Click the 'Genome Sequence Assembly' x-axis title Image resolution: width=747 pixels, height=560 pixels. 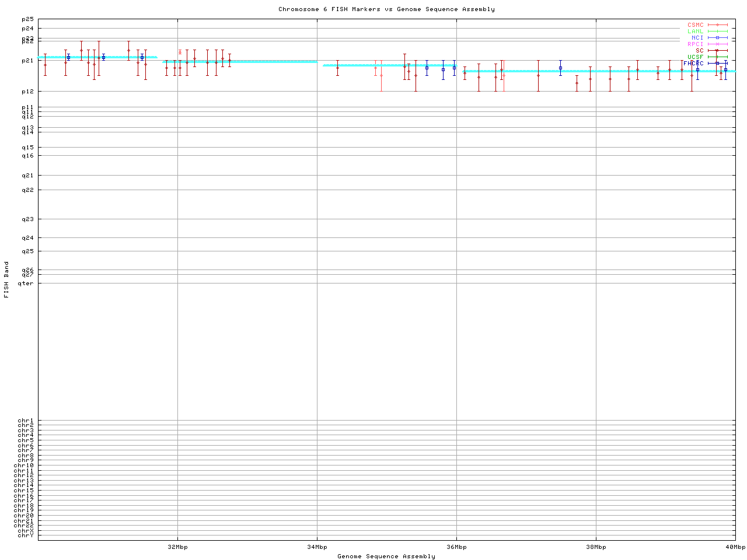pyautogui.click(x=386, y=556)
